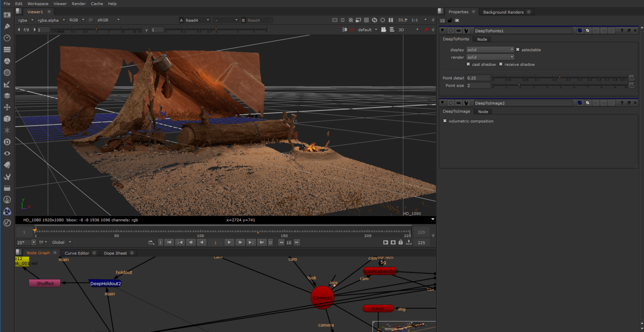The image size is (644, 332).
Task: Click the viewer refresh icon
Action: tap(374, 20)
